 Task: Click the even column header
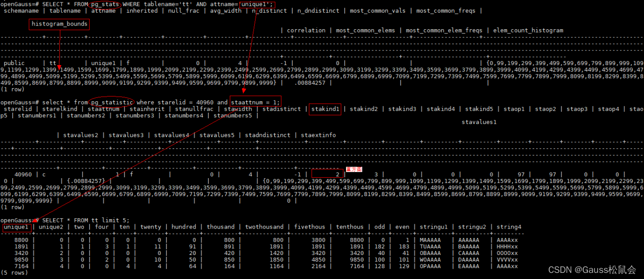(402, 227)
